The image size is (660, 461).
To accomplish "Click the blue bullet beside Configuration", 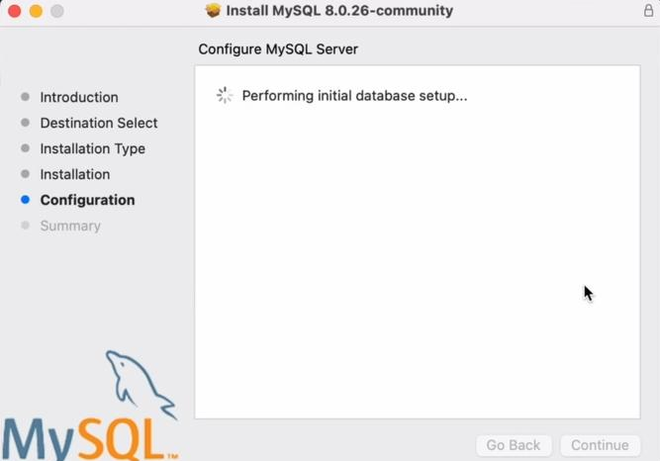I will (25, 200).
